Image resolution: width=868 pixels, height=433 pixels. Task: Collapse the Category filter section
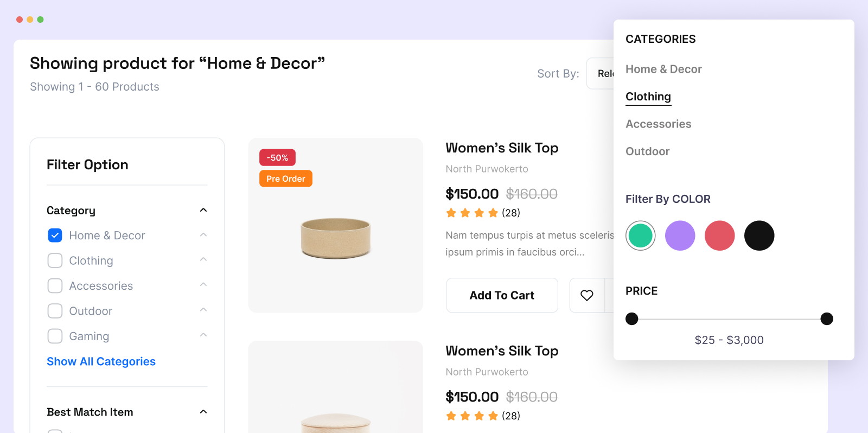coord(203,211)
